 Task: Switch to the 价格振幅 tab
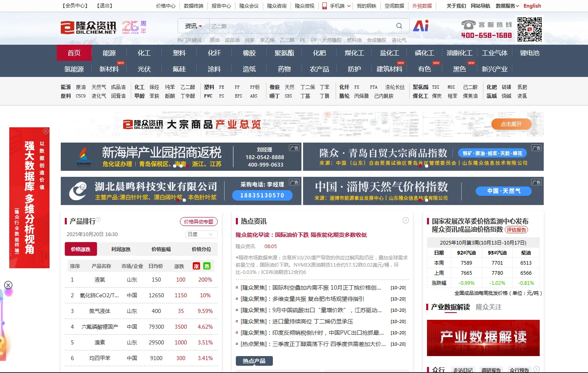(x=161, y=249)
